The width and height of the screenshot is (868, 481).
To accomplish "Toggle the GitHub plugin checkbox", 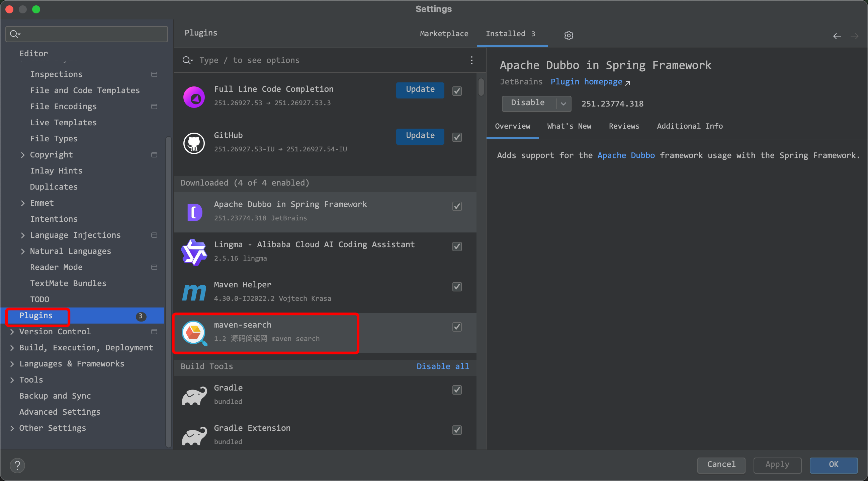I will tap(456, 137).
